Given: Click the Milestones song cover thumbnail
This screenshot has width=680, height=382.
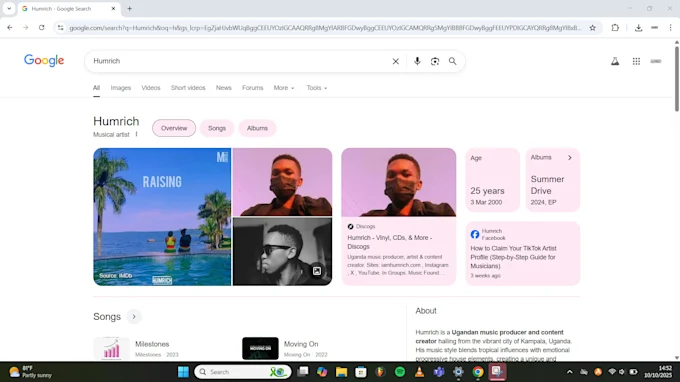Looking at the screenshot, I should [111, 349].
